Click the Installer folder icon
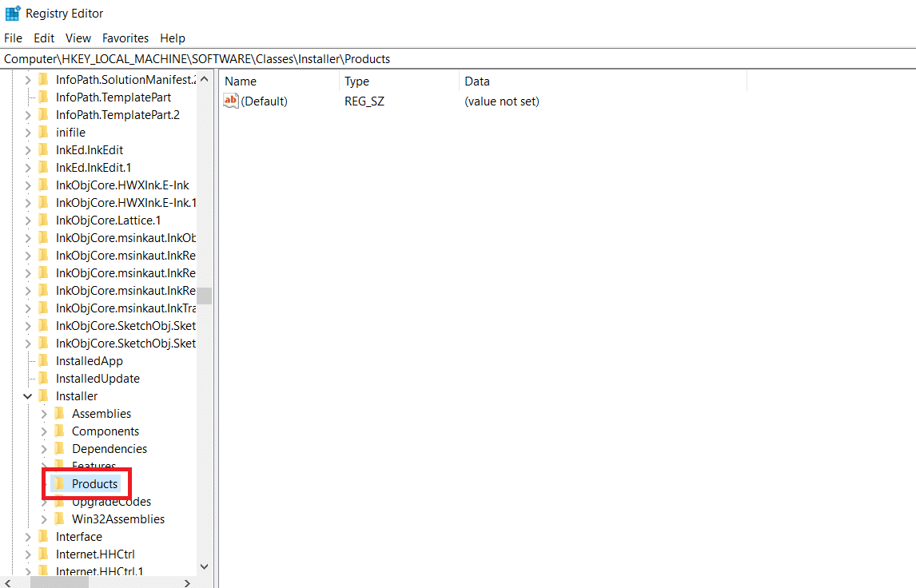 [x=43, y=396]
